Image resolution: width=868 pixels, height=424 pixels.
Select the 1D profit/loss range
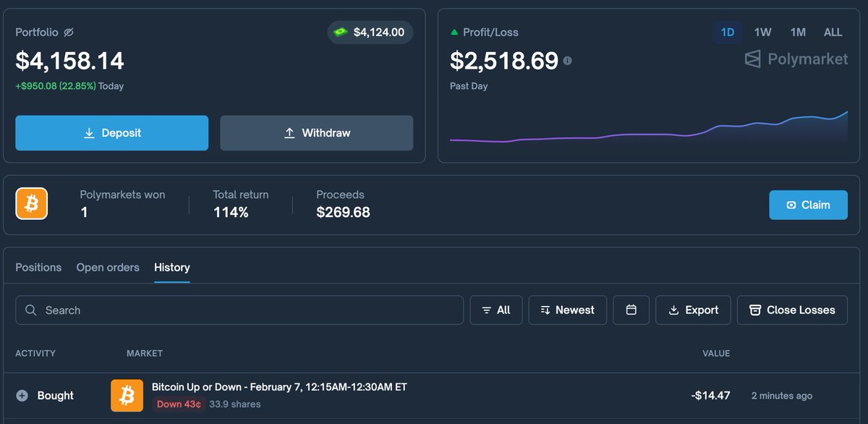pyautogui.click(x=728, y=33)
